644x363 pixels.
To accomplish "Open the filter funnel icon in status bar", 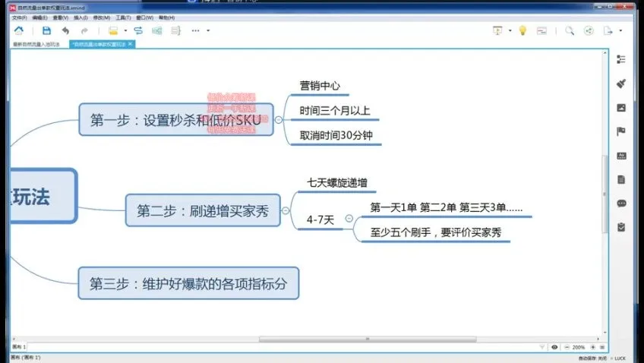I will click(542, 347).
